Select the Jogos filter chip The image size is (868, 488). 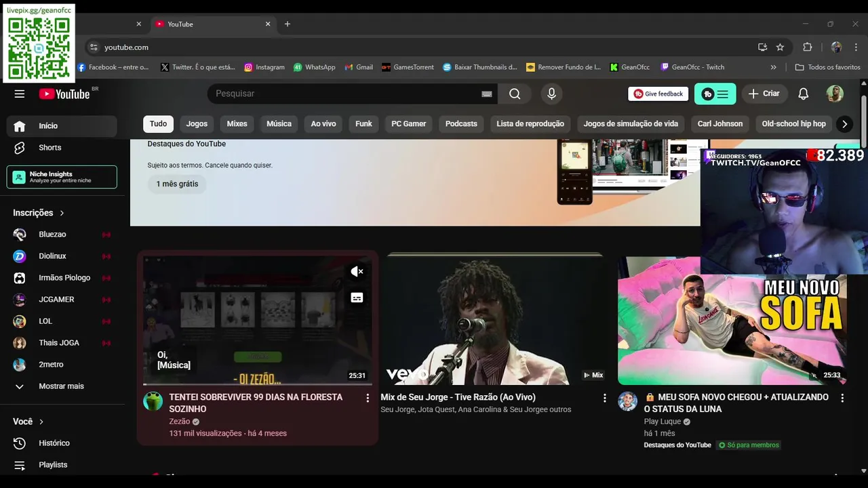coord(197,124)
